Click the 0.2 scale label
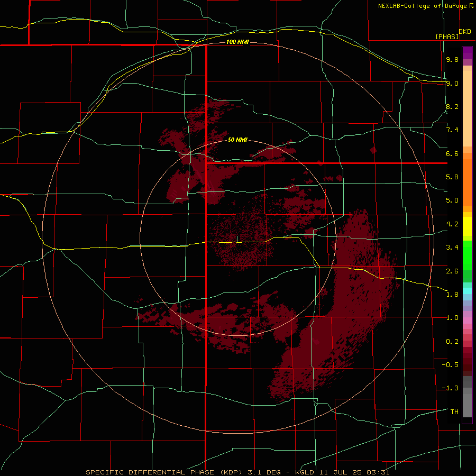 (452, 342)
